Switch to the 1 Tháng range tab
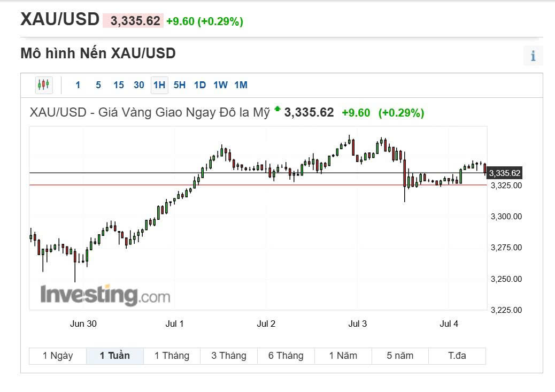The width and height of the screenshot is (555, 392). click(x=172, y=356)
